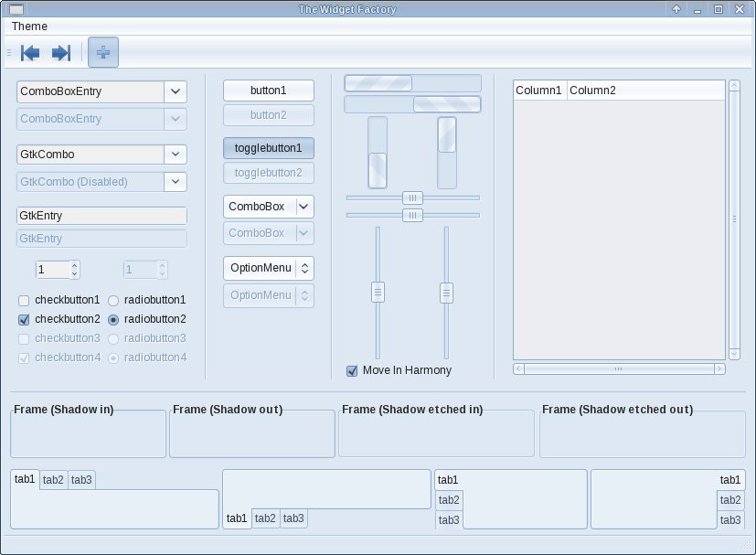The height and width of the screenshot is (555, 756).
Task: Click the tree view scroll-down arrow
Action: tap(734, 354)
